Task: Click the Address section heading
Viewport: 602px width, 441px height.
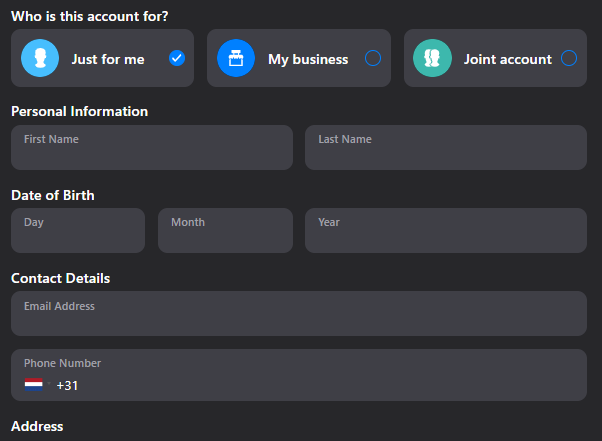Action: pyautogui.click(x=37, y=427)
